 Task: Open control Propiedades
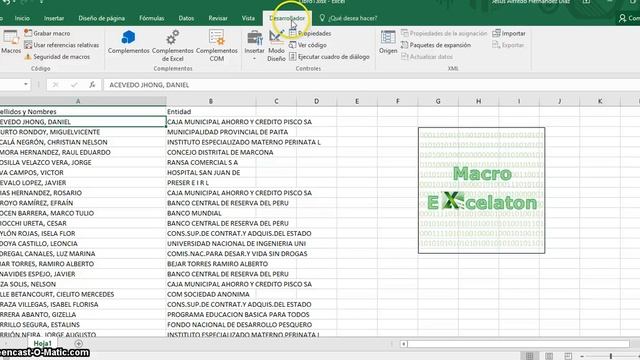pos(310,33)
